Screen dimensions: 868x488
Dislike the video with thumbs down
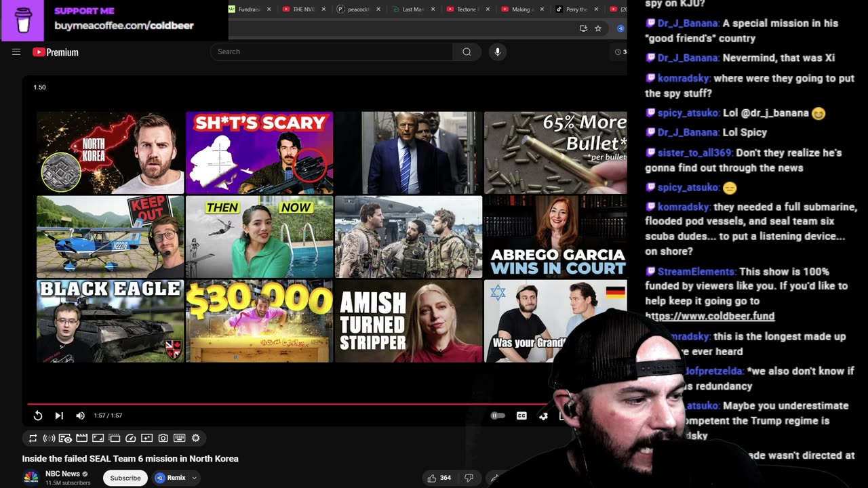469,478
